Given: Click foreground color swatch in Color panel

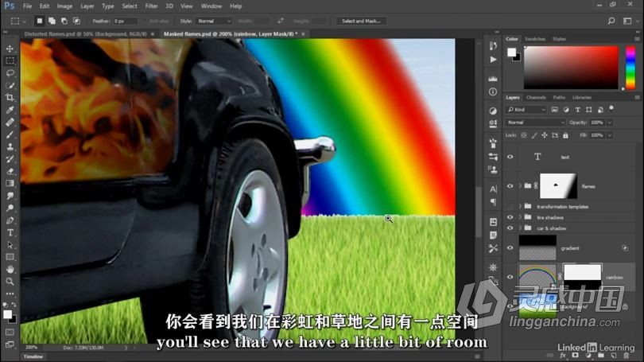Looking at the screenshot, I should click(x=511, y=53).
